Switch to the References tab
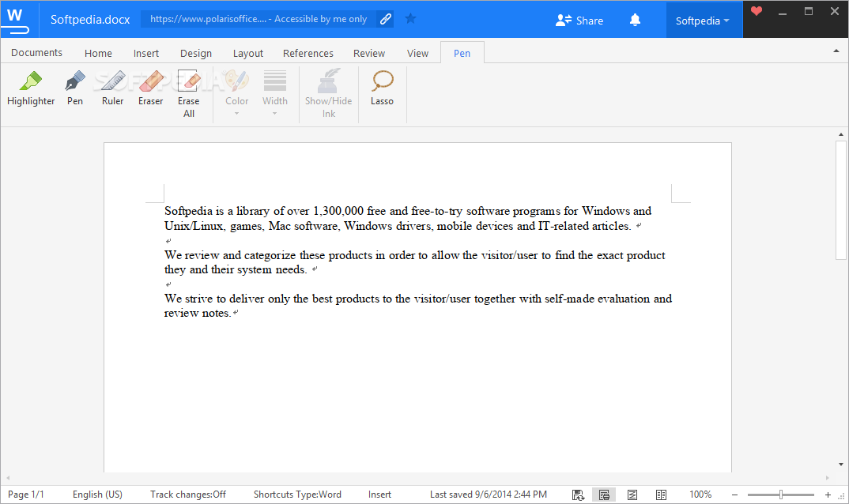This screenshot has width=849, height=504. point(308,53)
